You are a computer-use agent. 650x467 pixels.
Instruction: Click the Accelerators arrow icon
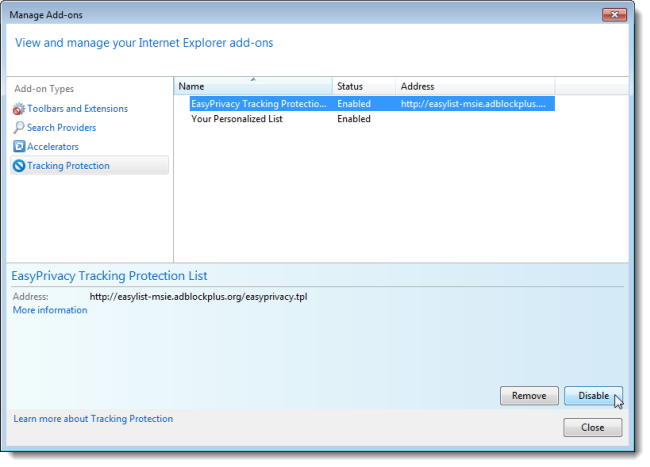[19, 146]
